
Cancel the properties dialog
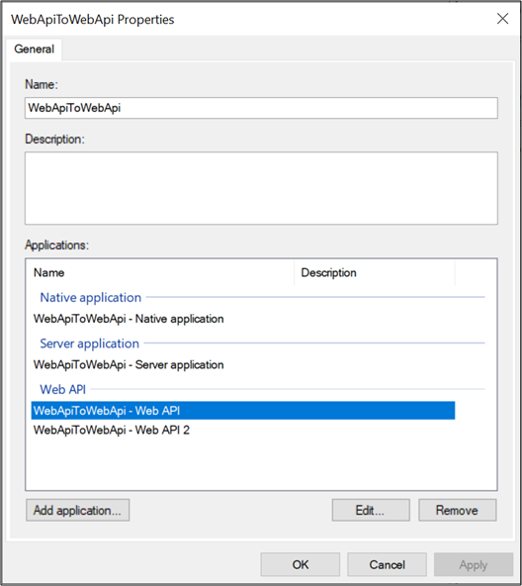(x=387, y=564)
